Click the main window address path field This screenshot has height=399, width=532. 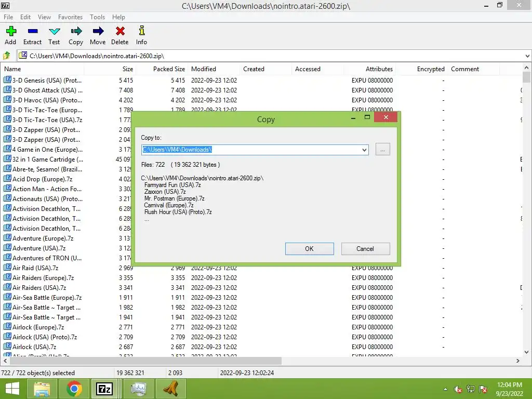tap(275, 56)
